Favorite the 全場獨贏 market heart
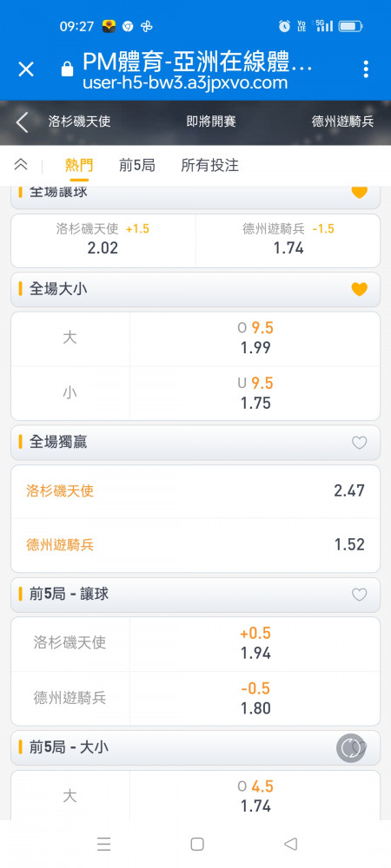This screenshot has width=391, height=868. pyautogui.click(x=360, y=443)
